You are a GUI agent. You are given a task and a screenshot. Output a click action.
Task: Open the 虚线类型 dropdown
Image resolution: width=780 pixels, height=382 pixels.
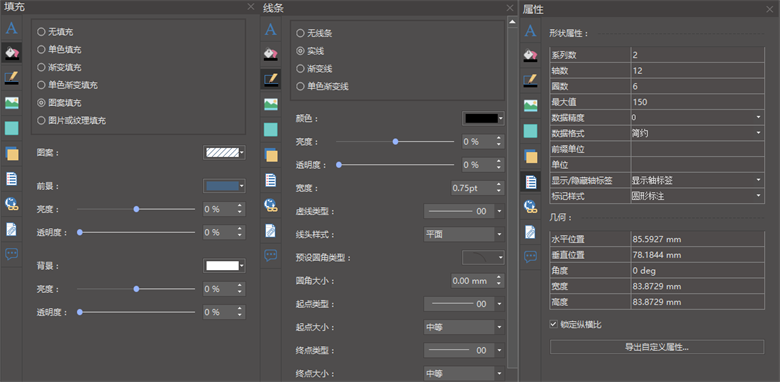point(464,211)
